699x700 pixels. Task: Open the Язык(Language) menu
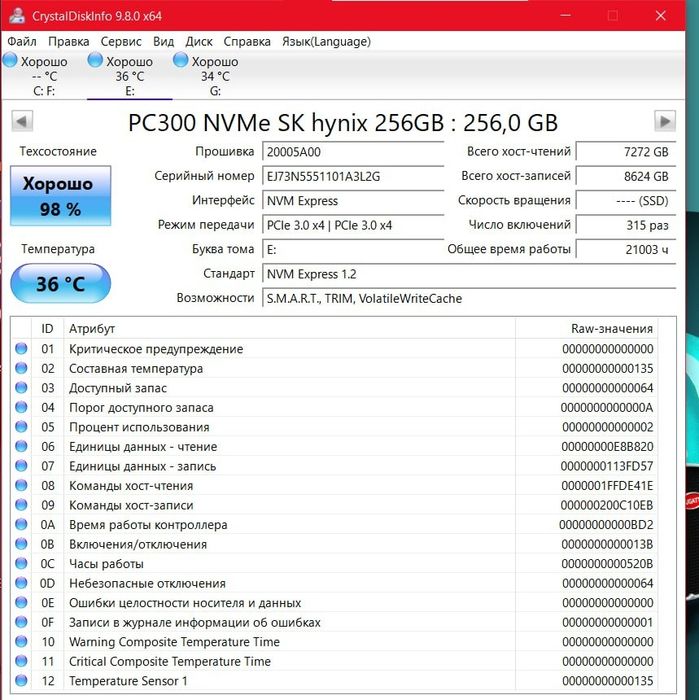[x=326, y=42]
